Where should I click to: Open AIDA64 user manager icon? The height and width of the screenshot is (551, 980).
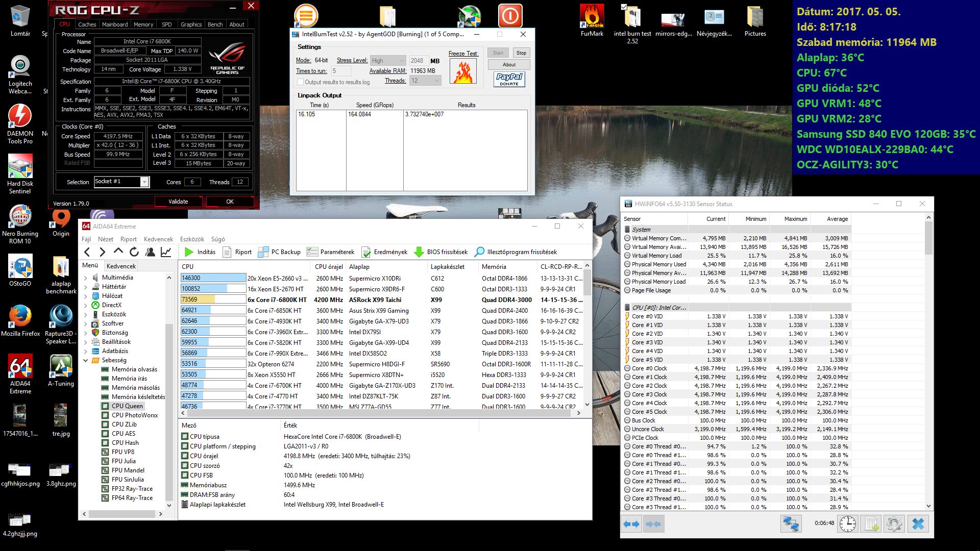coord(150,252)
